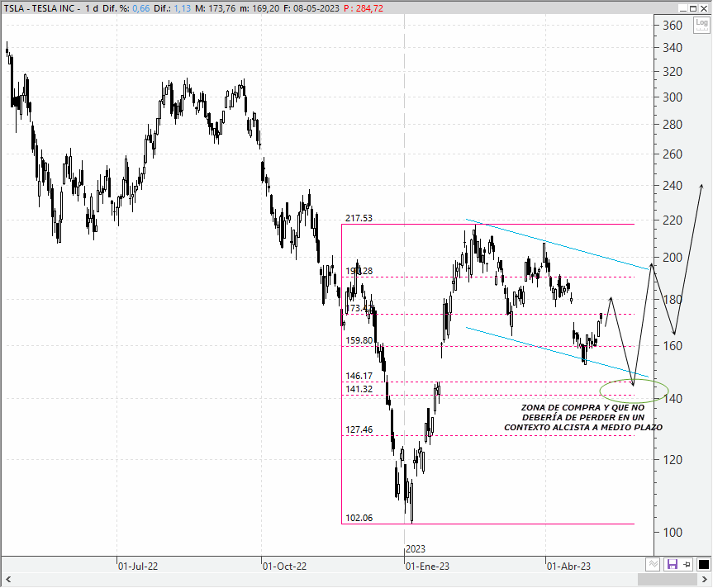The width and height of the screenshot is (713, 588).
Task: Click the pin icon in bottom toolbar
Action: pos(687,564)
